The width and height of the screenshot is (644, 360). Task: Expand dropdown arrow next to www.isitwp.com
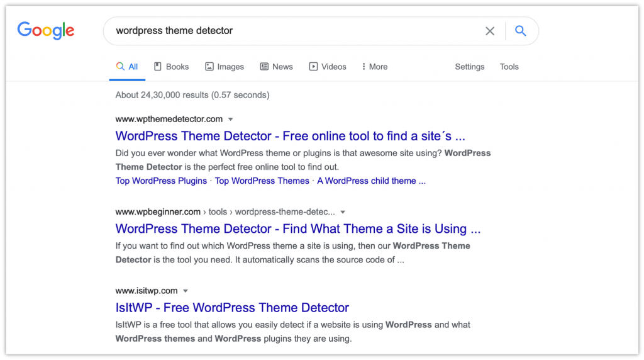pos(186,291)
